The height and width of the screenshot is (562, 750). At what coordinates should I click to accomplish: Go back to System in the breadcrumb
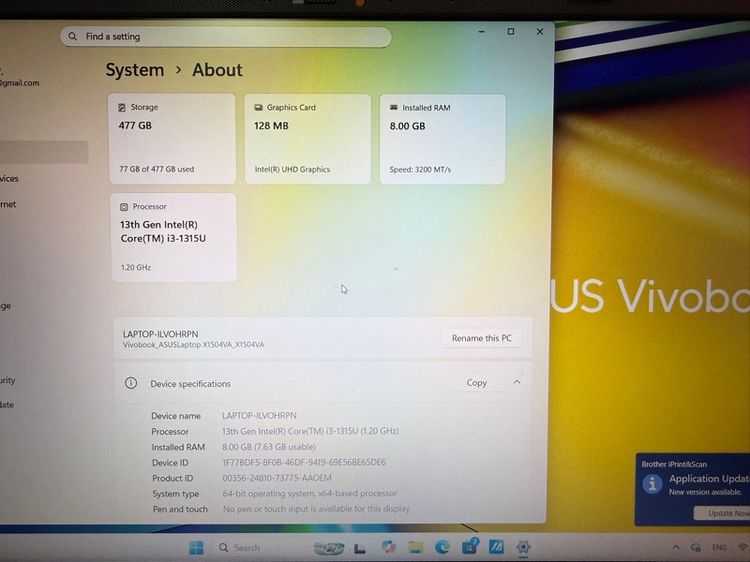pos(134,70)
